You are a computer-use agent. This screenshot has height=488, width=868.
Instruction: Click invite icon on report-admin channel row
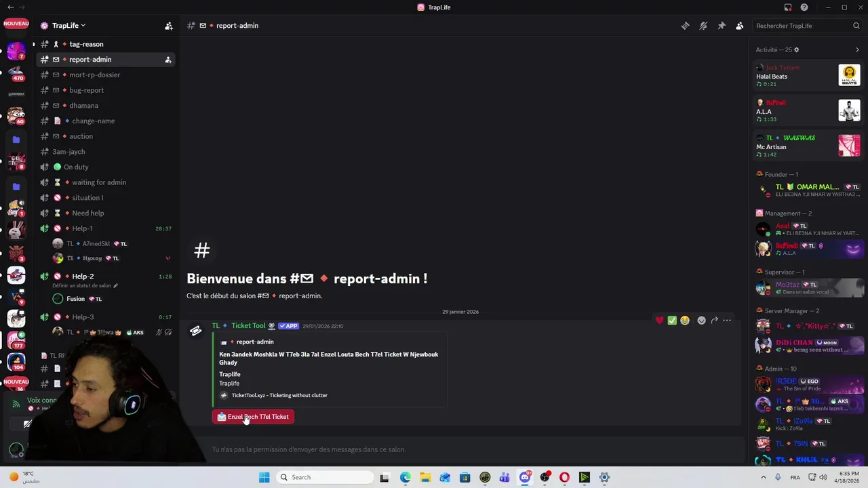pyautogui.click(x=167, y=60)
